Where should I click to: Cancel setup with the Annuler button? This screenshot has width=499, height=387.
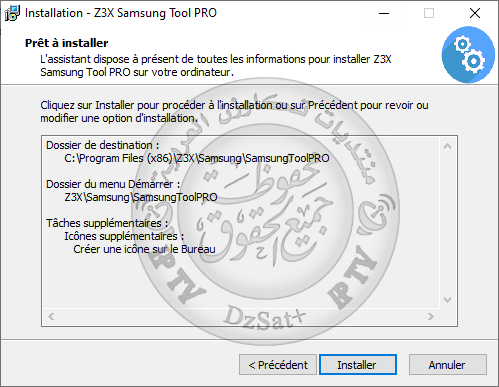(x=448, y=365)
